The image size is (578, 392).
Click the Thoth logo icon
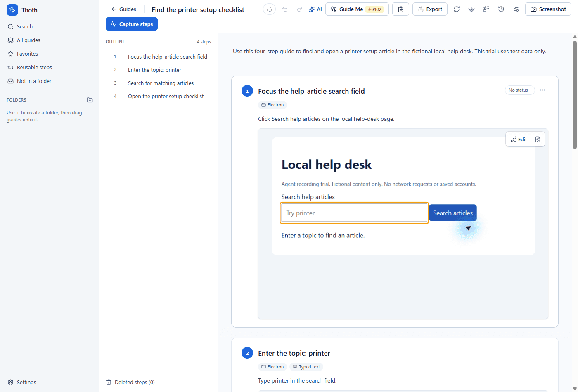(12, 10)
